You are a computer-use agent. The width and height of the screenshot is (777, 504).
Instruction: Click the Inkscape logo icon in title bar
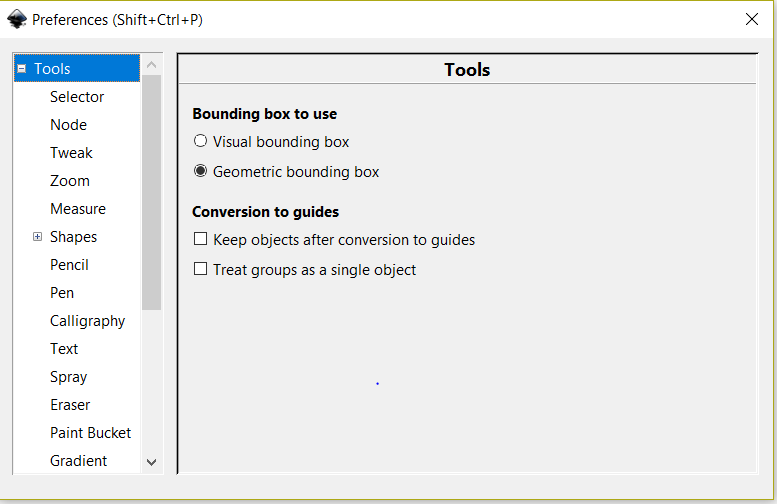[x=17, y=19]
